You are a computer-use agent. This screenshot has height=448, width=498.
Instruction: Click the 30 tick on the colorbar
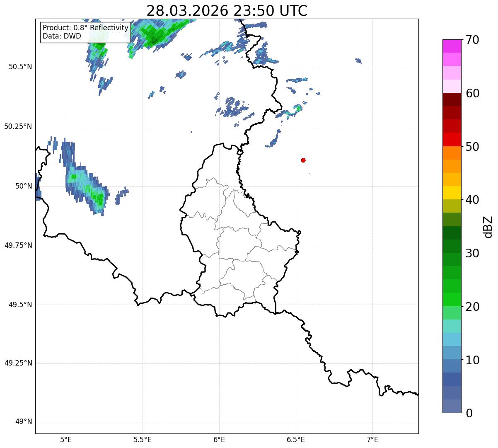(x=472, y=253)
